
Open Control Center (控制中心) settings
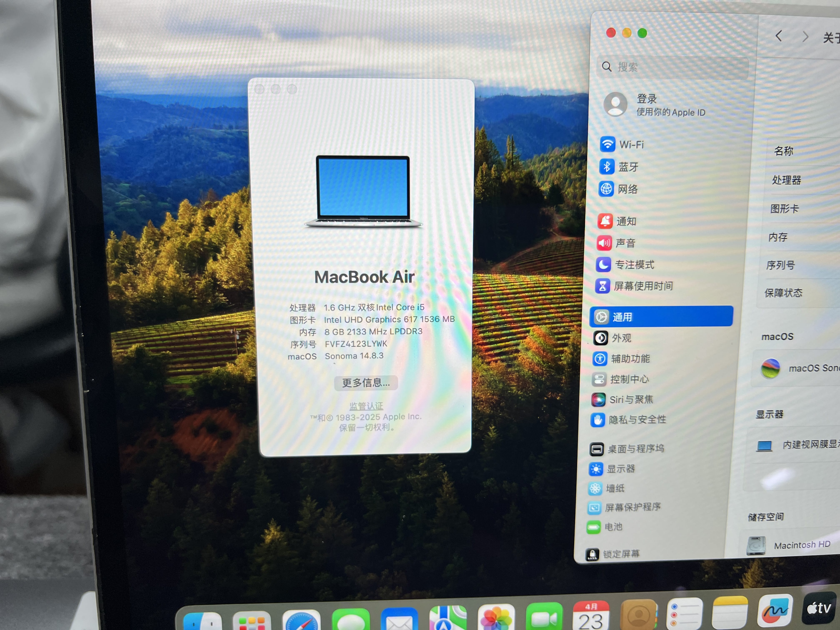tap(620, 379)
